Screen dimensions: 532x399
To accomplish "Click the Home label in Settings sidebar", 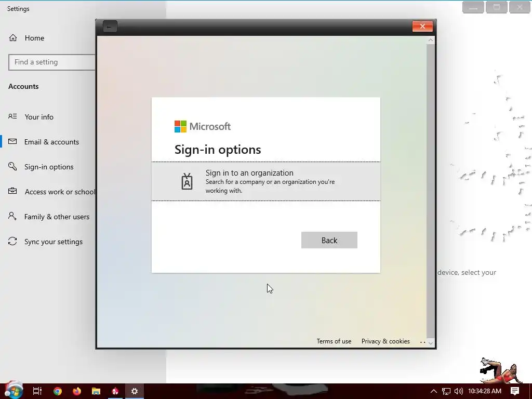I will 35,38.
